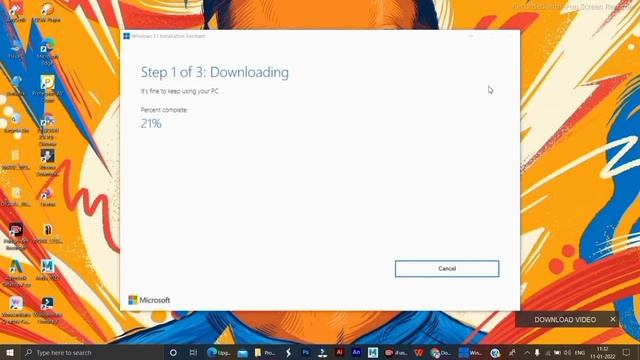Open the notification center icon
Viewport: 640px width, 360px height.
click(x=626, y=352)
